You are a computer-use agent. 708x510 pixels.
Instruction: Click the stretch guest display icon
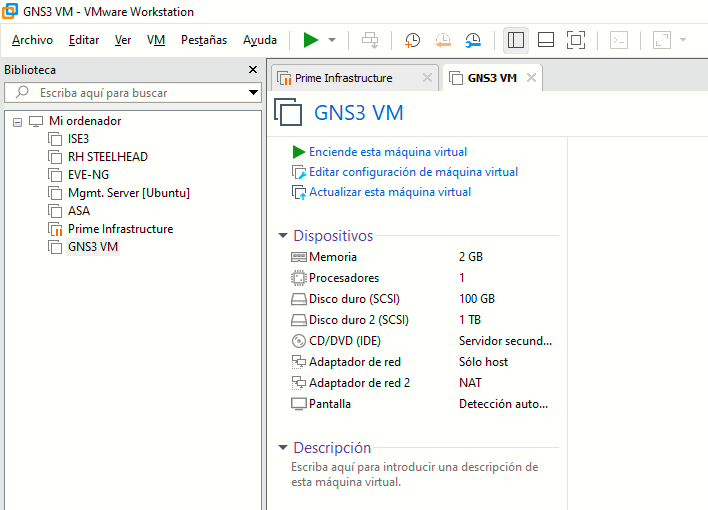[x=661, y=40]
